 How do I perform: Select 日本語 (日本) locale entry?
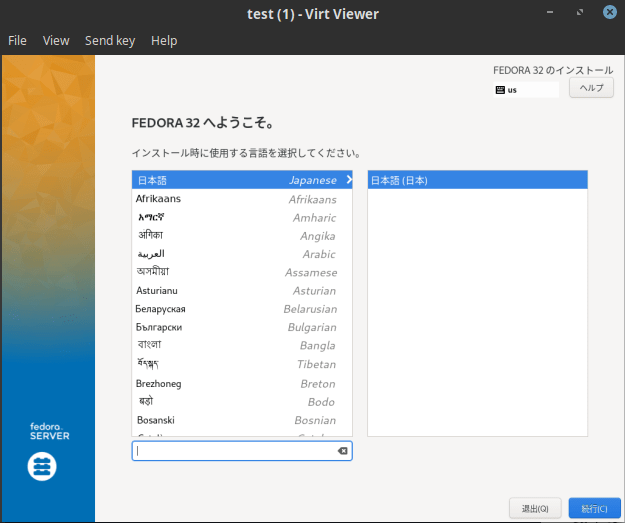coord(478,180)
